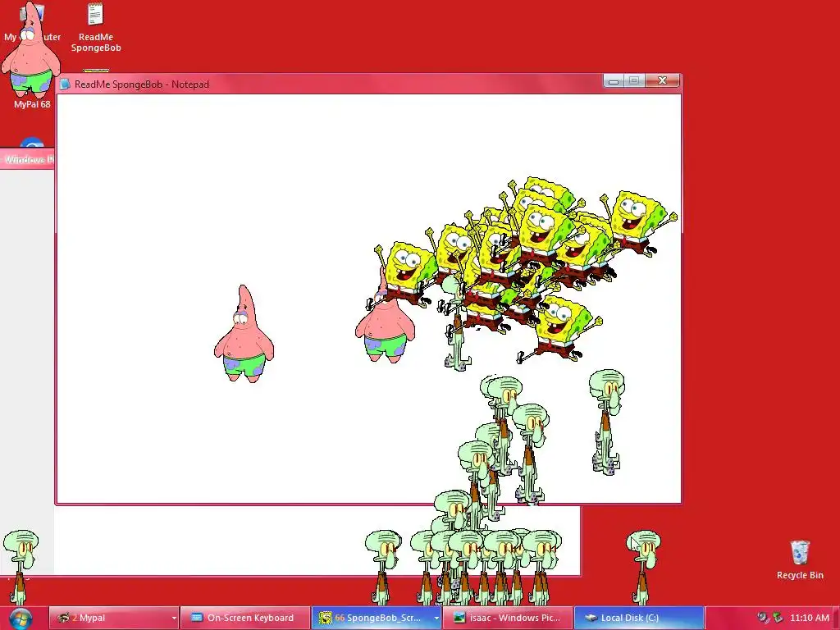Click the tray icon beside the clock
Viewport: 840px width, 630px height.
tap(778, 618)
